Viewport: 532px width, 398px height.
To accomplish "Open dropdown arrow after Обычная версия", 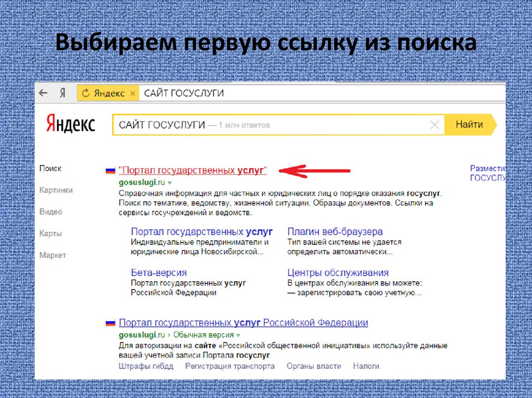I will click(x=238, y=335).
